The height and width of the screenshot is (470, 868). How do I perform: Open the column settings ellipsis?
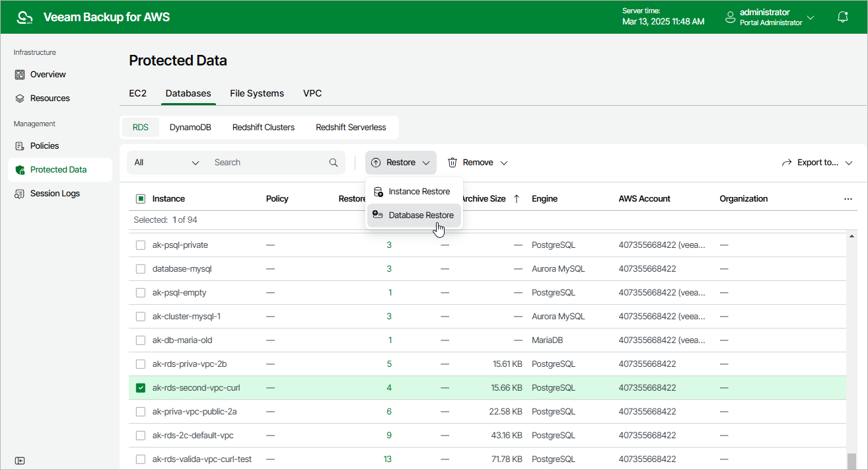coord(848,199)
